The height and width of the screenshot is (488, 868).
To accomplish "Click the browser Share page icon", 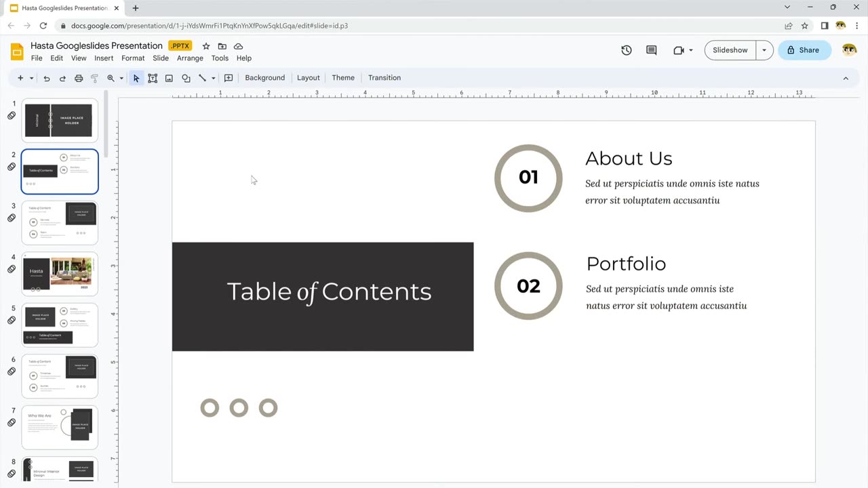I will coord(788,26).
